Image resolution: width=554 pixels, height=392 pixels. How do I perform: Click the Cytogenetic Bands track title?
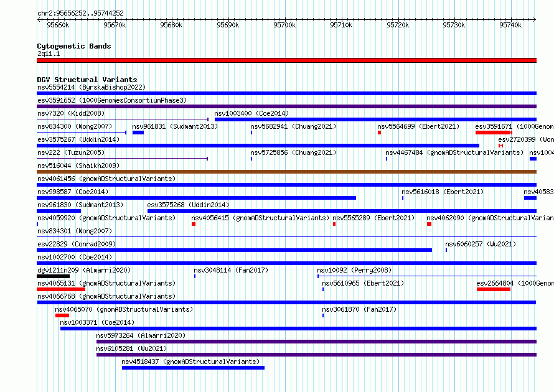tap(74, 46)
